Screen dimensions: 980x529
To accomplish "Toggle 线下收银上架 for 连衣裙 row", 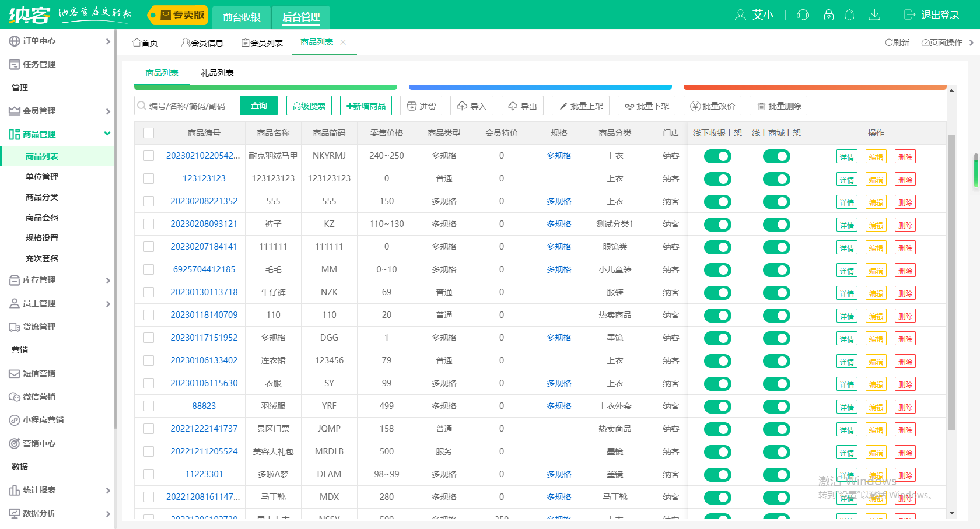I will point(717,361).
